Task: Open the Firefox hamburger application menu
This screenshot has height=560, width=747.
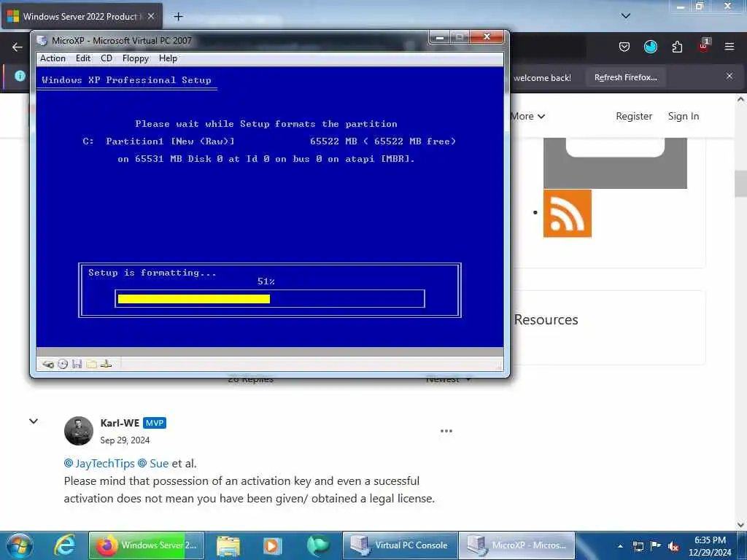Action: click(x=729, y=47)
